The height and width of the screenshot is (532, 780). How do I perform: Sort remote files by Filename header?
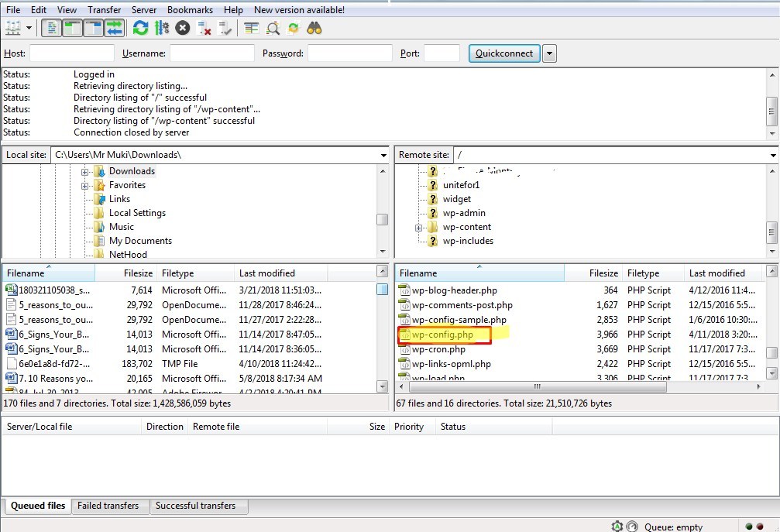click(479, 273)
